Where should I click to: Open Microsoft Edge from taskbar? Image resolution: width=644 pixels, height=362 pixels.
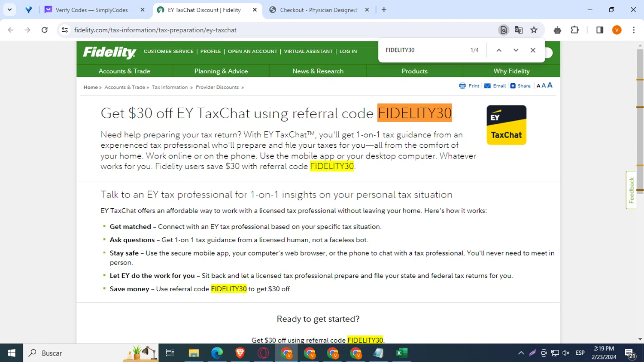point(217,353)
